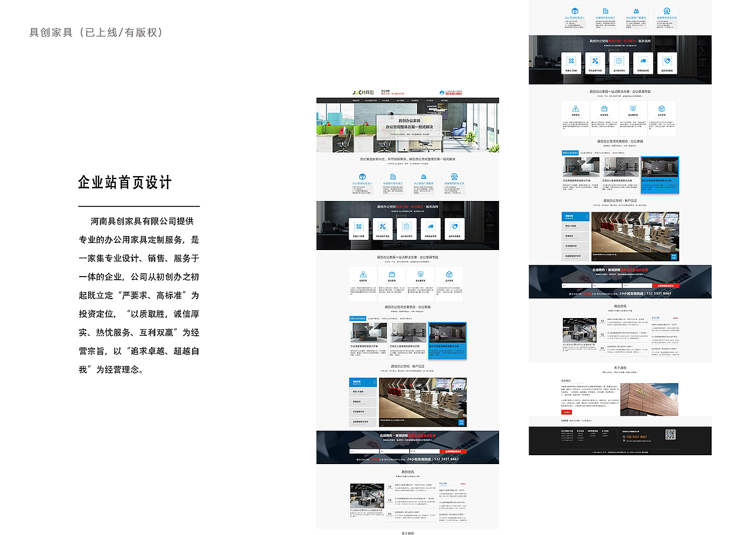Image resolution: width=756 pixels, height=535 pixels.
Task: Click the arrow icon on blue client category, center mockup
Action: click(374, 382)
